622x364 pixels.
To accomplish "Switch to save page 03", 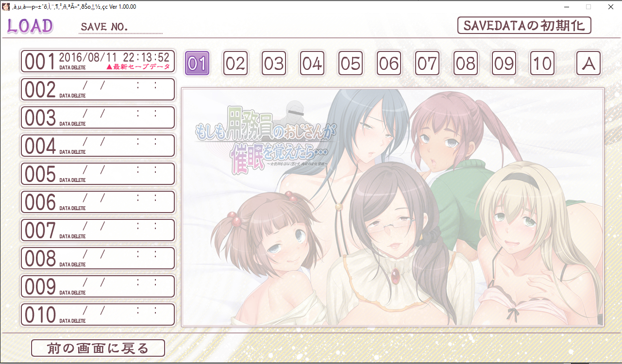I will pyautogui.click(x=274, y=63).
